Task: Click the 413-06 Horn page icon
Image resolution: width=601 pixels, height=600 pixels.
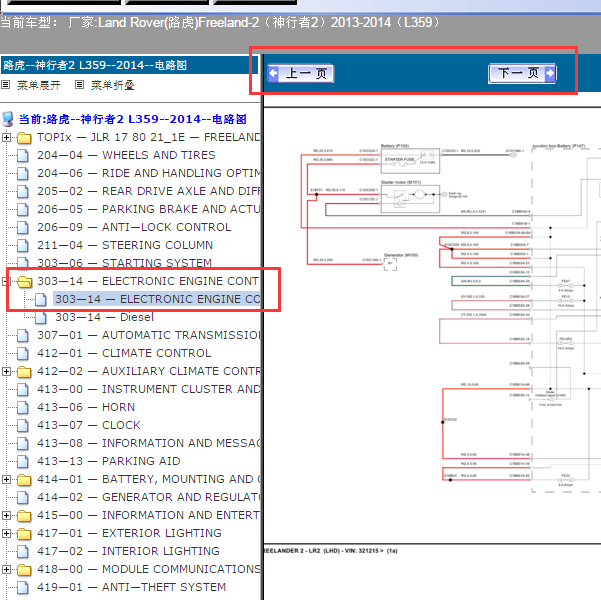Action: point(23,408)
